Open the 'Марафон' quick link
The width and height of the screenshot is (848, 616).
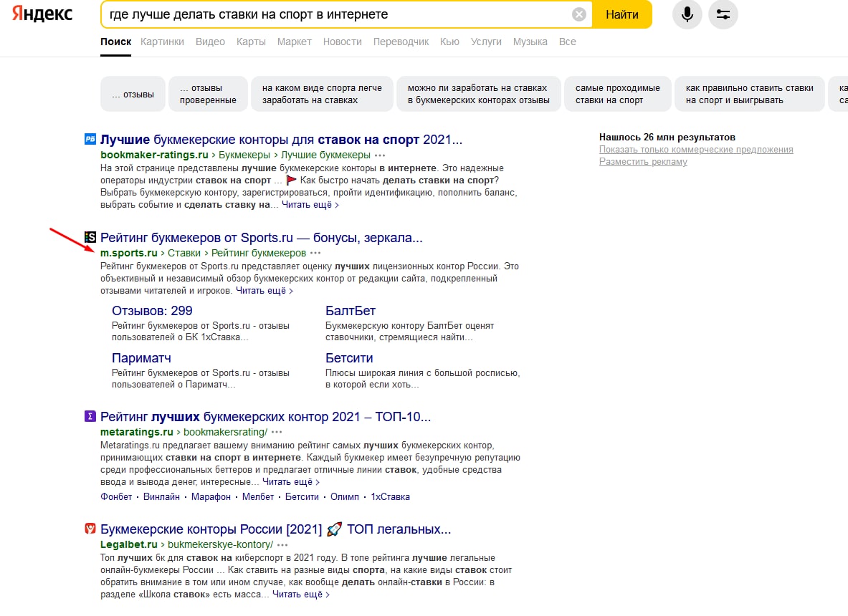click(211, 497)
